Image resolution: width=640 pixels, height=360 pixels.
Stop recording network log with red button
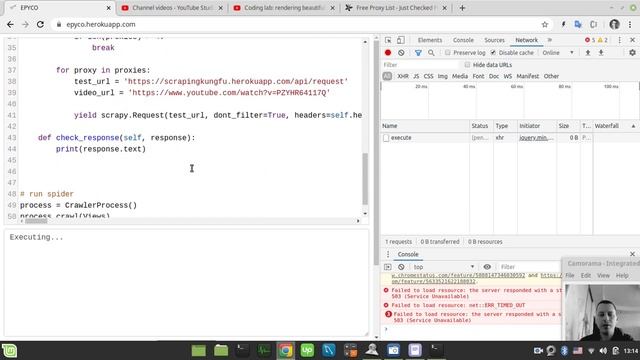(x=388, y=53)
